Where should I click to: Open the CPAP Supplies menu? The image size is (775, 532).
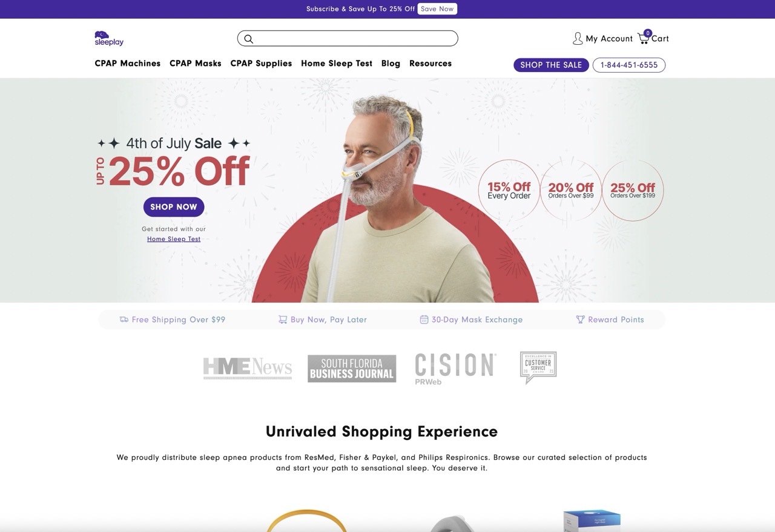(x=262, y=64)
